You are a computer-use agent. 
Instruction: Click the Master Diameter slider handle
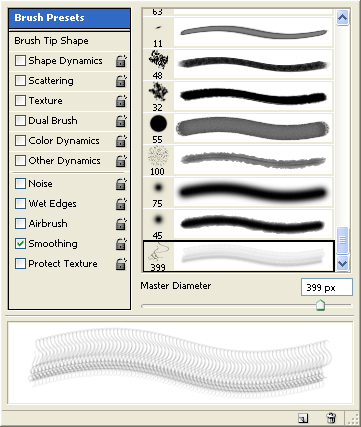click(x=320, y=305)
